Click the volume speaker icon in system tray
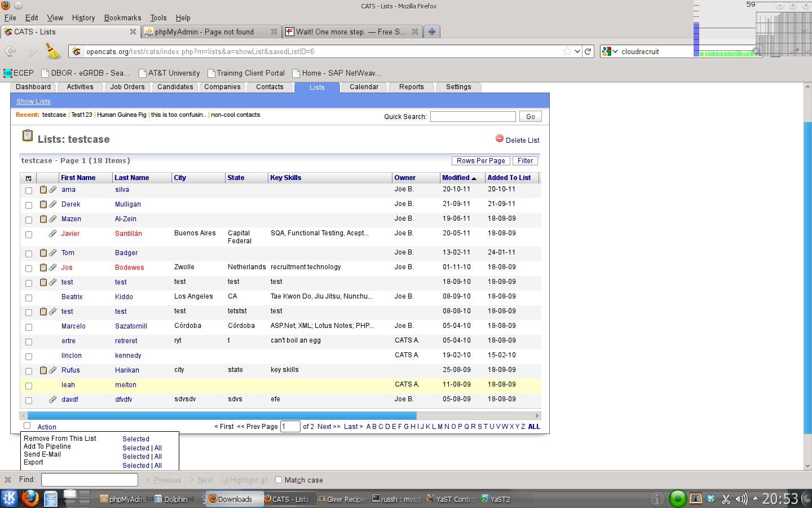This screenshot has width=812, height=508. (x=741, y=499)
